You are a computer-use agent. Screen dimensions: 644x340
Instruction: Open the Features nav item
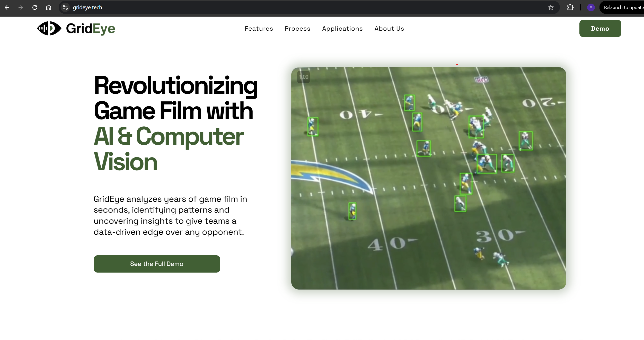coord(259,29)
